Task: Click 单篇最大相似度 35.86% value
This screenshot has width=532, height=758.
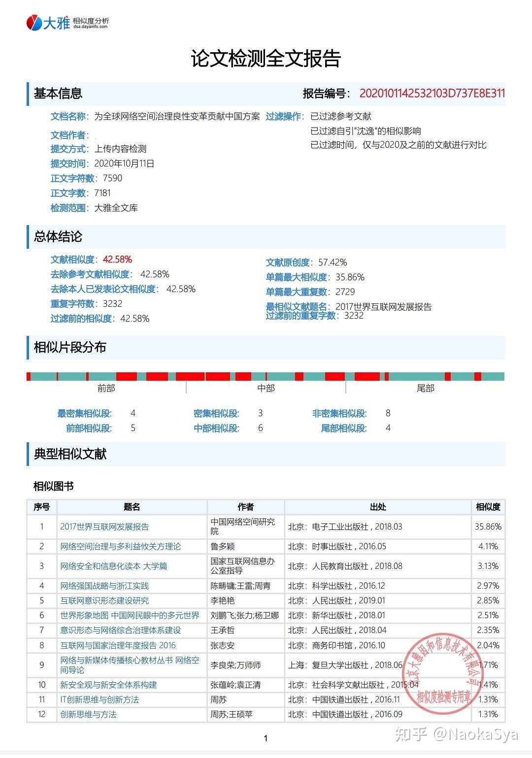Action: click(x=350, y=277)
